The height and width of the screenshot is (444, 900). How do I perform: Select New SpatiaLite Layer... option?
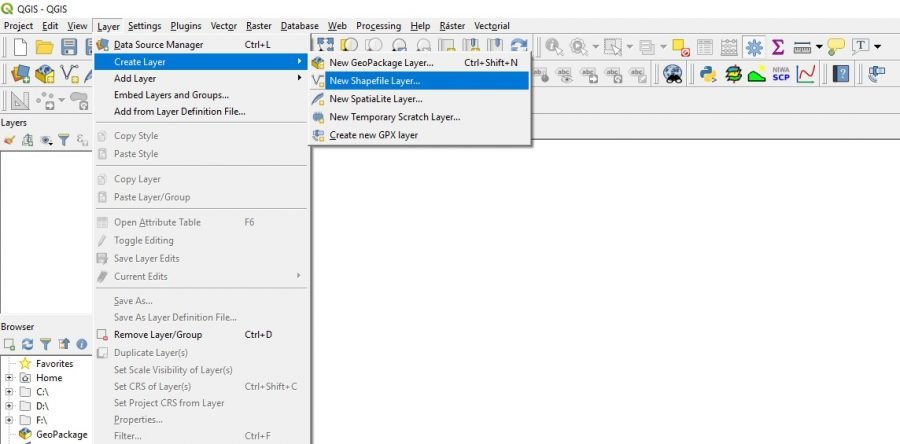[x=420, y=99]
